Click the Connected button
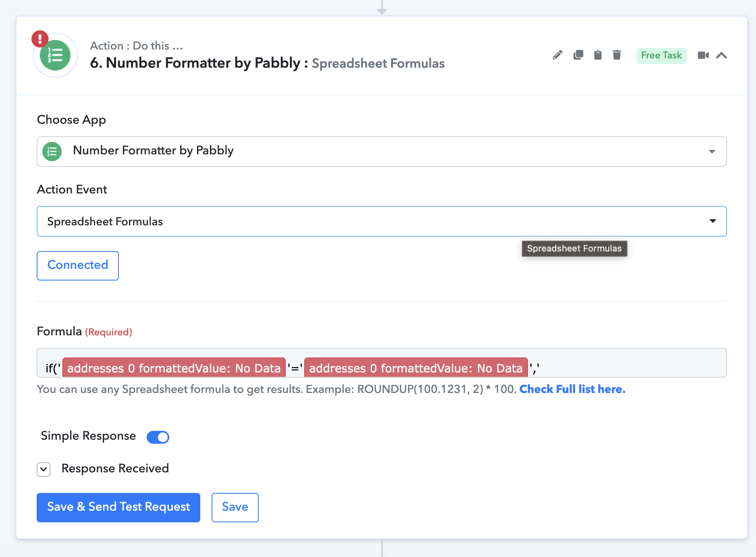The image size is (756, 557). 78,266
